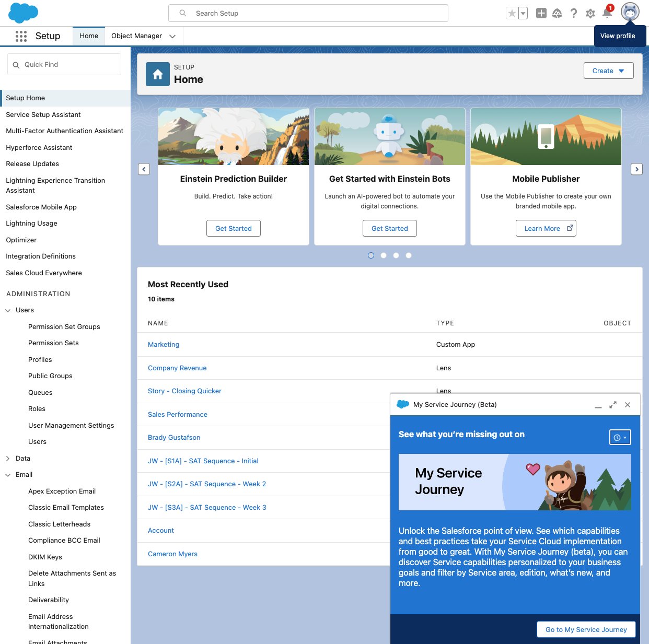649x644 pixels.
Task: Close the My Service Journey panel
Action: click(x=628, y=405)
